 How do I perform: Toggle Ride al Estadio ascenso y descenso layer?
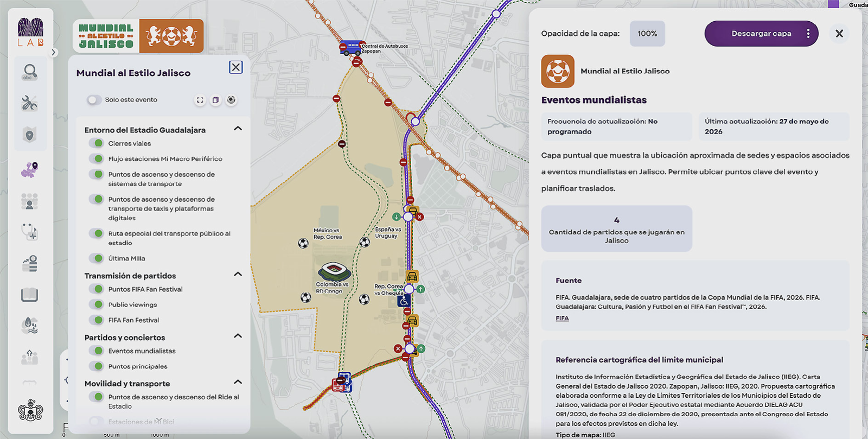97,397
